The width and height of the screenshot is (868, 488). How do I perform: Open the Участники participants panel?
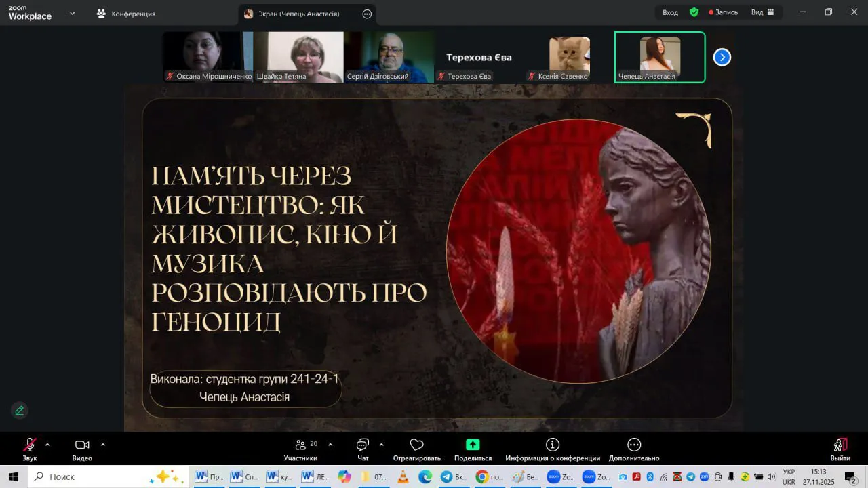300,446
